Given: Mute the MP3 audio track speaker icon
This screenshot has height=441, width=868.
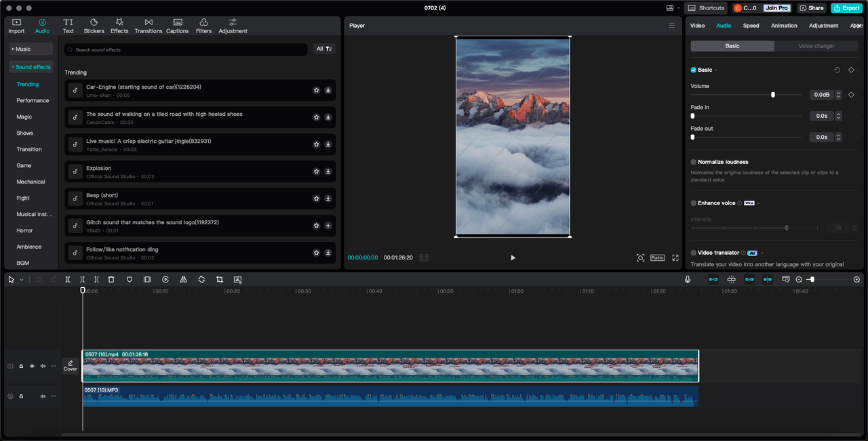Looking at the screenshot, I should point(43,396).
